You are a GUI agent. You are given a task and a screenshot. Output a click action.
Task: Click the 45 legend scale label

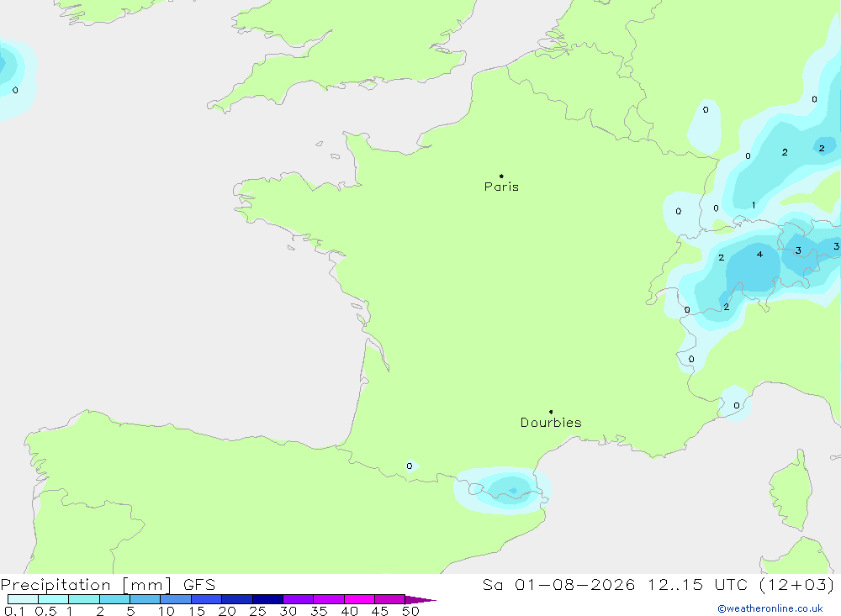point(380,611)
